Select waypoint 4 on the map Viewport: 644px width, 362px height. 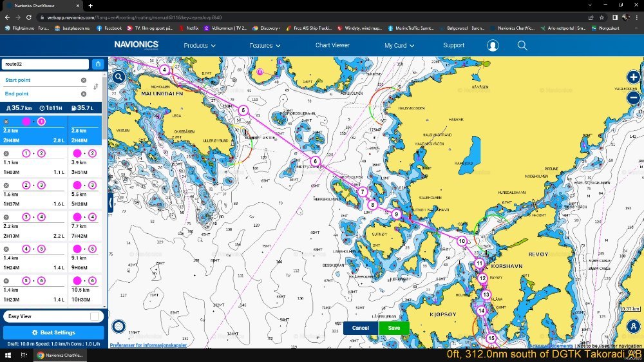(164, 70)
